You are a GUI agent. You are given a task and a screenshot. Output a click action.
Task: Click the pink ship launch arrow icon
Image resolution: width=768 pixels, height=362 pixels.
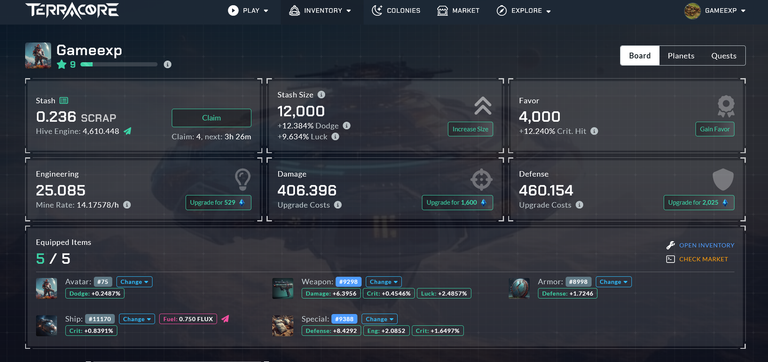(x=225, y=319)
